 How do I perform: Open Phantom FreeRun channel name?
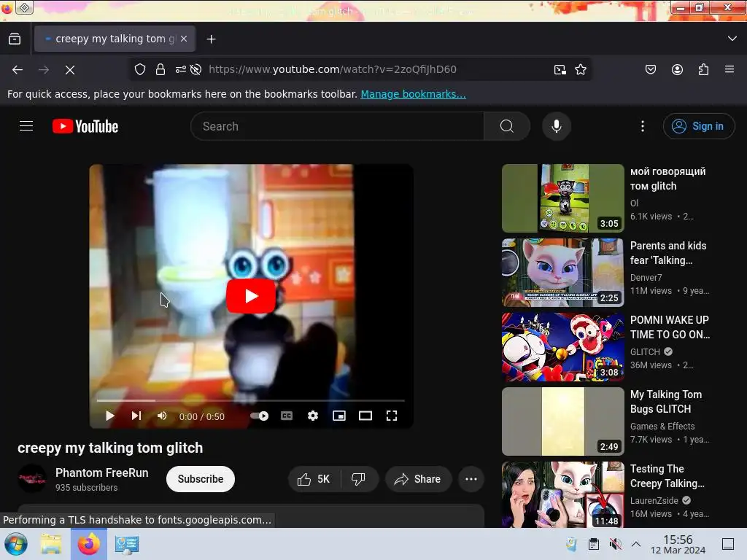(x=102, y=472)
